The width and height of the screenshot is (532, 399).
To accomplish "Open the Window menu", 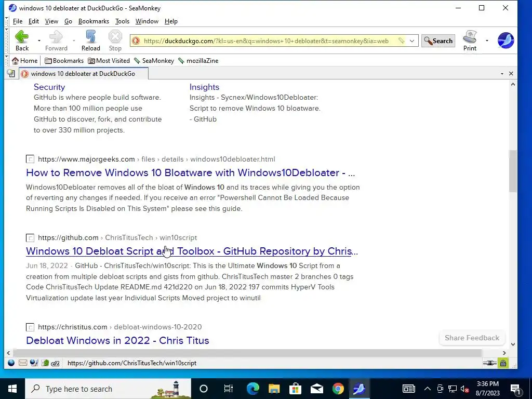I will click(x=147, y=21).
